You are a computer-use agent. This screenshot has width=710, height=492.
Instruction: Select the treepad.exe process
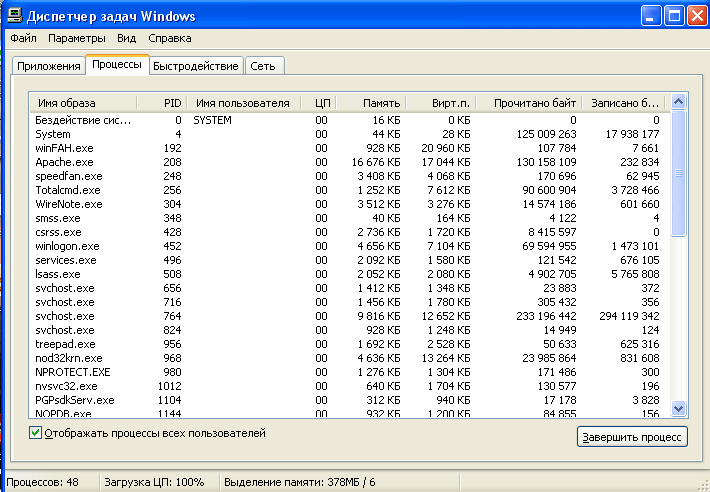click(347, 344)
